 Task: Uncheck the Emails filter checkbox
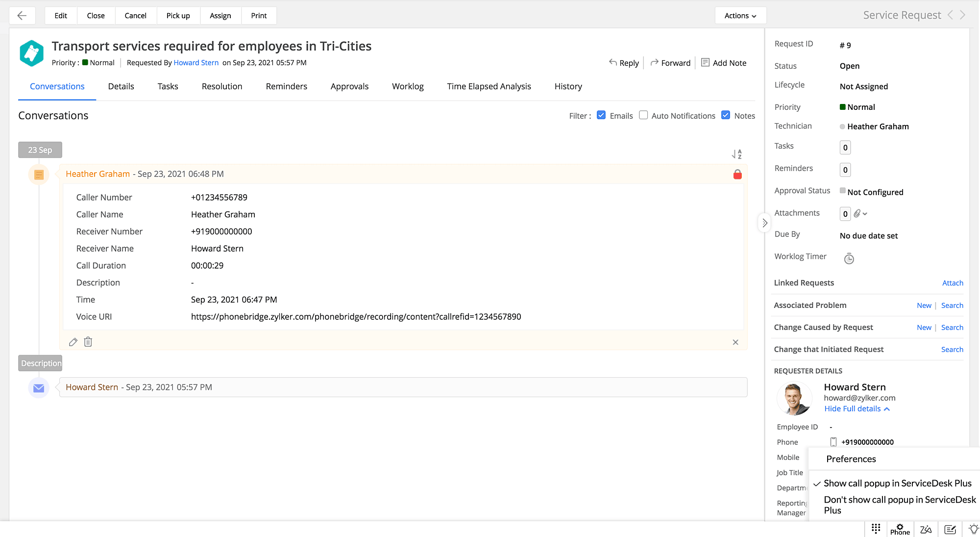point(601,115)
